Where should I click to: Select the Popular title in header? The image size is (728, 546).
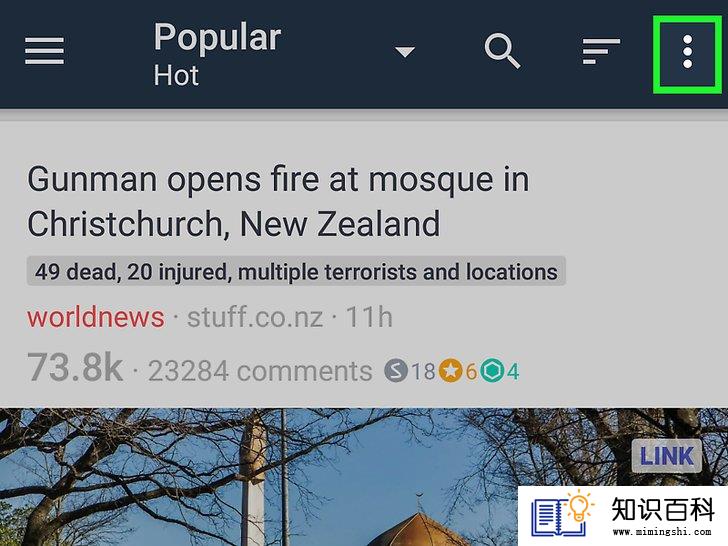pos(217,38)
